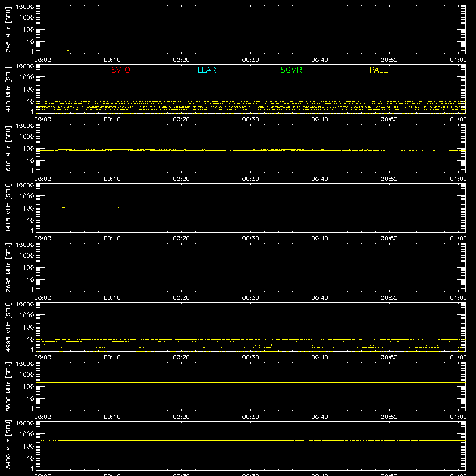This screenshot has height=476, width=476.
Task: Click the 00:30 time label under 1415 MHz plot
Action: [250, 239]
